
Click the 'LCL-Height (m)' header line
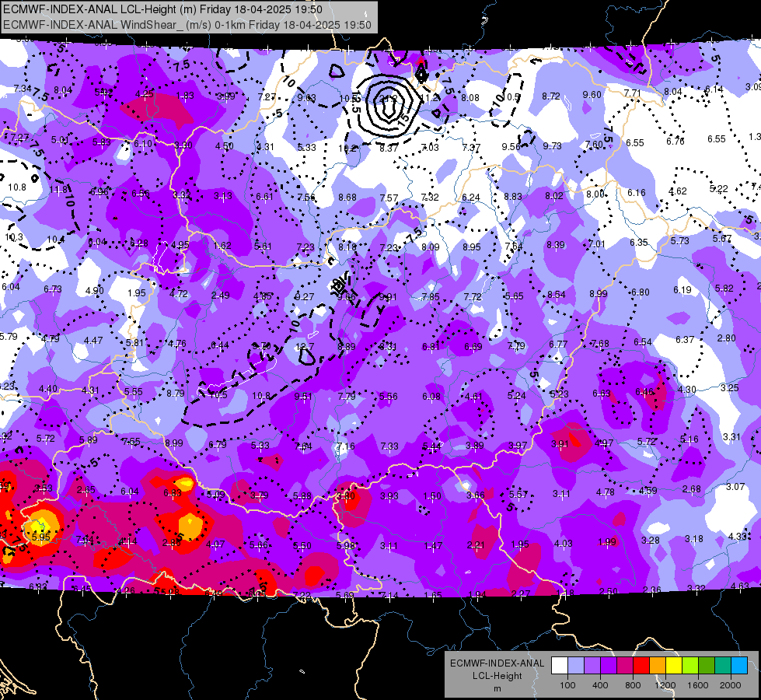(162, 9)
